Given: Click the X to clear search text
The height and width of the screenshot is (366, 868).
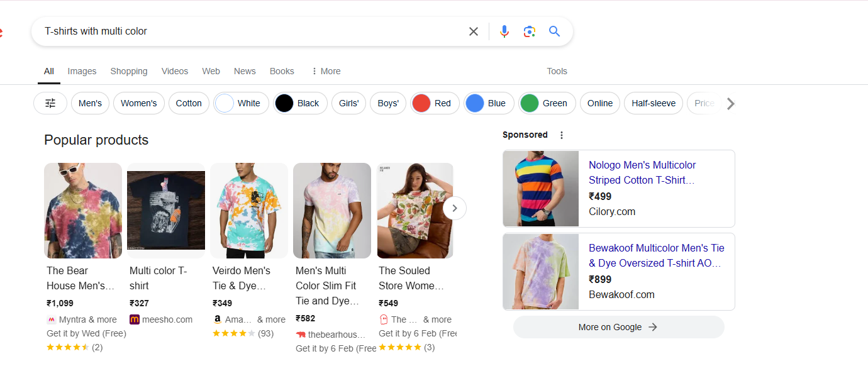Looking at the screenshot, I should point(474,31).
